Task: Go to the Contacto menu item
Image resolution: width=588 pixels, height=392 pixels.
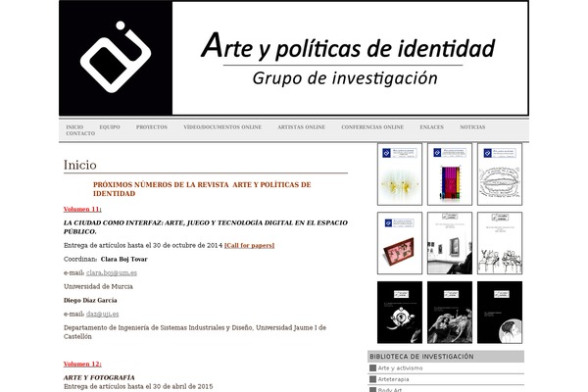Action: [x=80, y=133]
